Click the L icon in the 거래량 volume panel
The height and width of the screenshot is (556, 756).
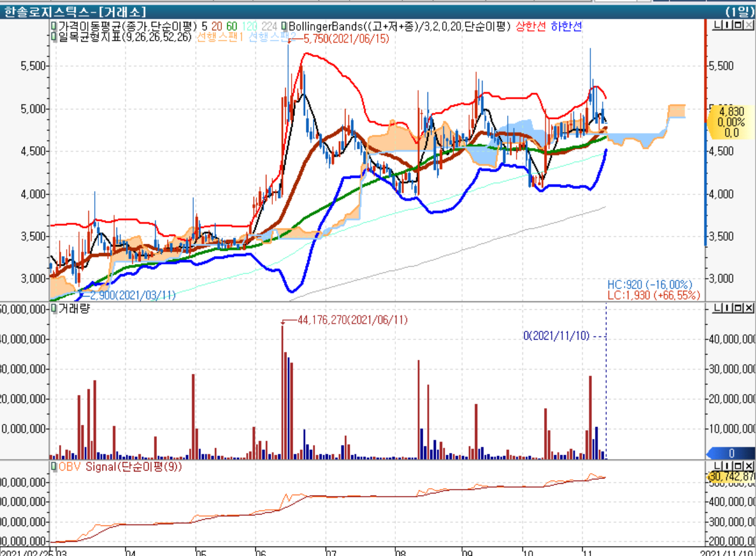(717, 308)
